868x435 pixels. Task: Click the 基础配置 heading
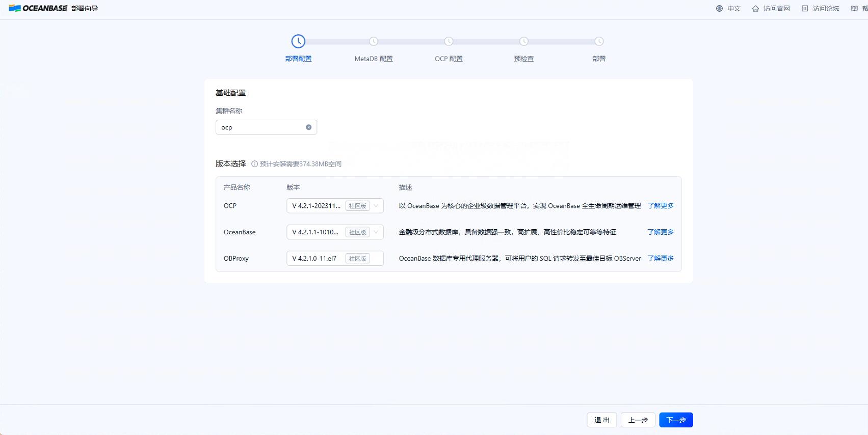[x=230, y=93]
